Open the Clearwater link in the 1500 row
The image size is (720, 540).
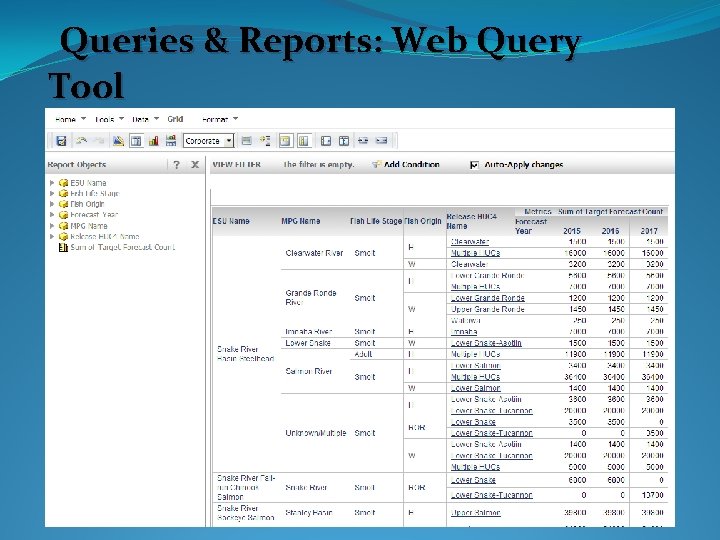(470, 242)
